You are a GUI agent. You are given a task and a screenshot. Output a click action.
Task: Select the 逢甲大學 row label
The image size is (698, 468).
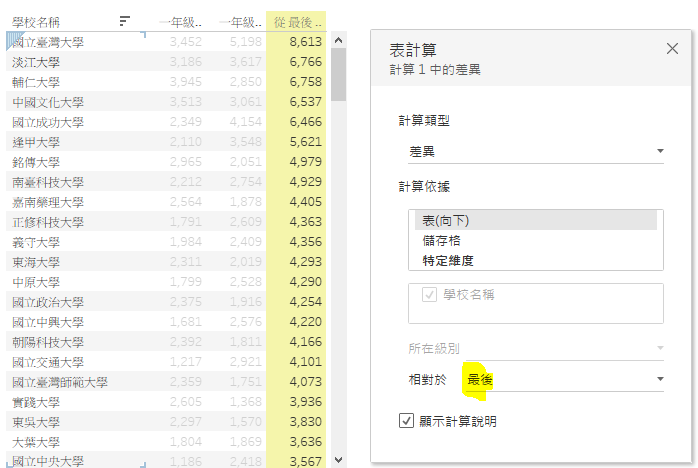pyautogui.click(x=36, y=142)
